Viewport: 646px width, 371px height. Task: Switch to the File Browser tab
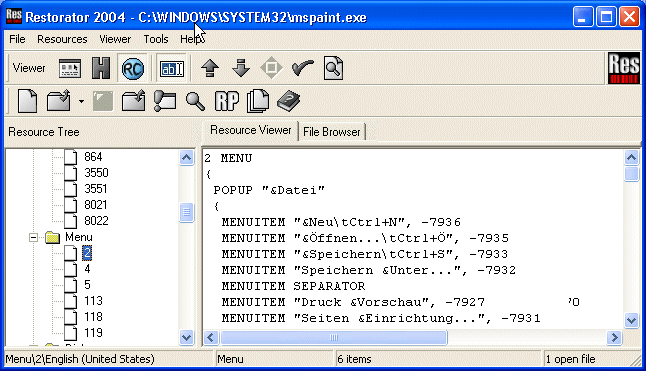click(332, 132)
